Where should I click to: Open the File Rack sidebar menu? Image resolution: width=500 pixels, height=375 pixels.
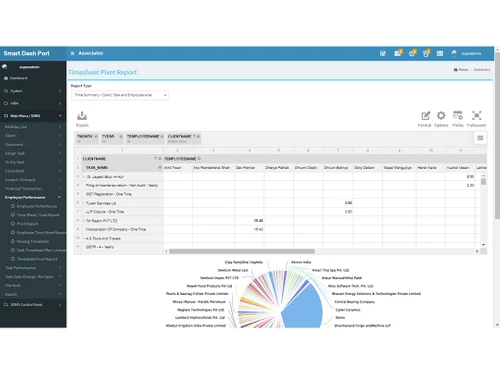tap(33, 285)
